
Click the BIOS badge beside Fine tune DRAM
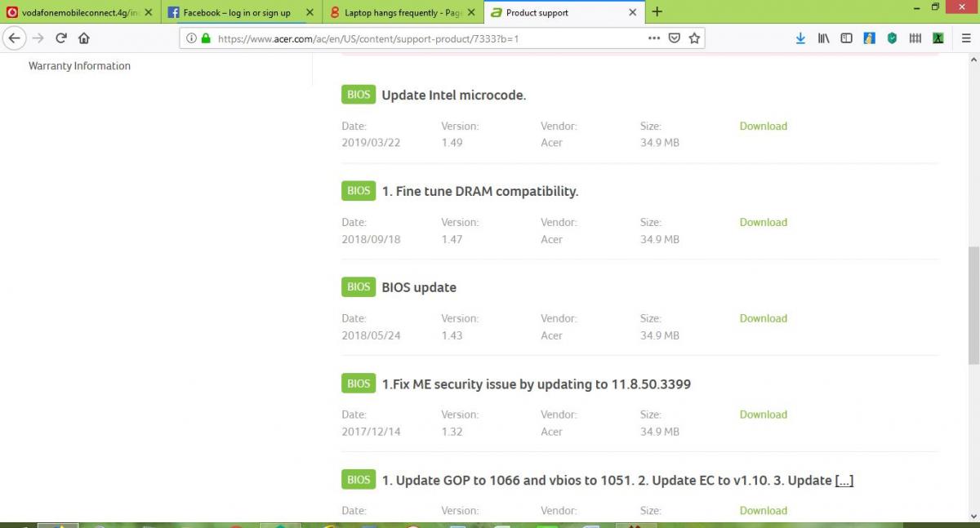click(359, 191)
